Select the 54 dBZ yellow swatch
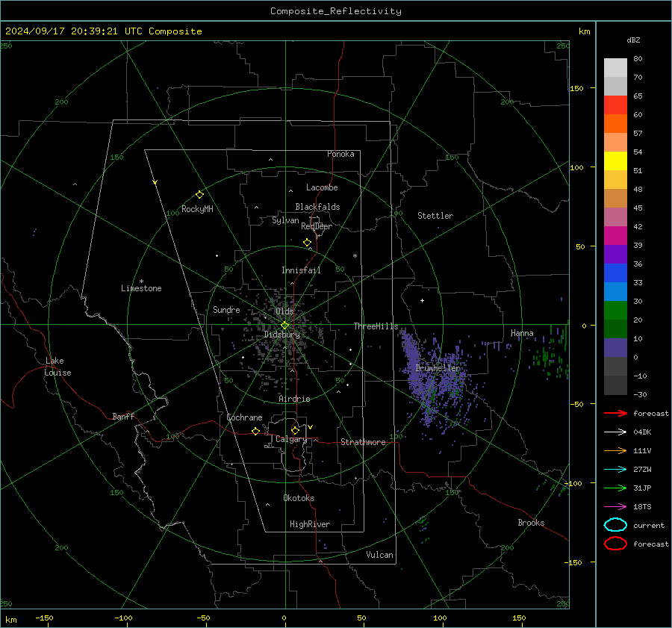This screenshot has width=672, height=628. 615,161
